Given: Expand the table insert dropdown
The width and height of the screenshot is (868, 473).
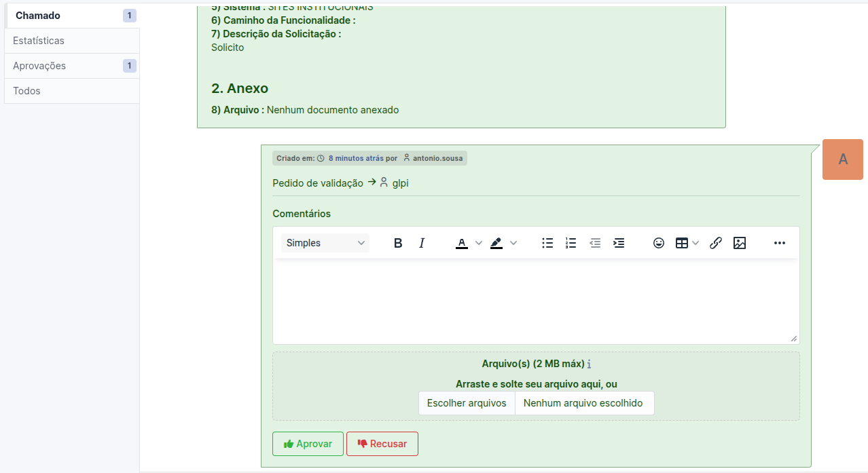Looking at the screenshot, I should (695, 243).
